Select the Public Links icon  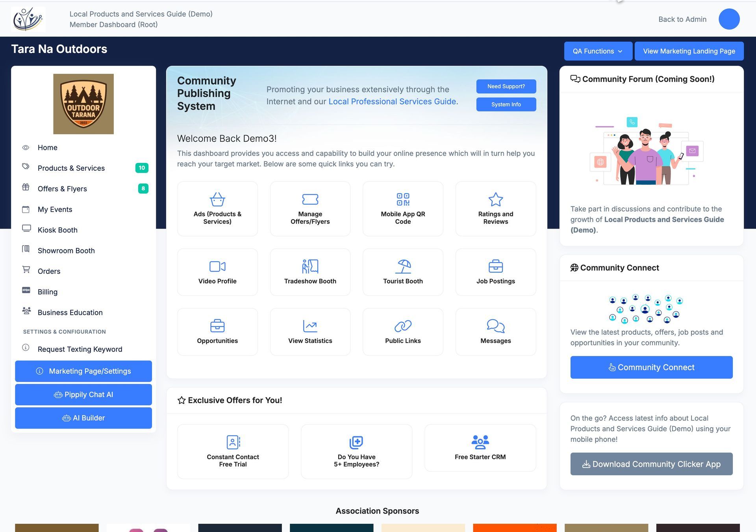pos(403,326)
